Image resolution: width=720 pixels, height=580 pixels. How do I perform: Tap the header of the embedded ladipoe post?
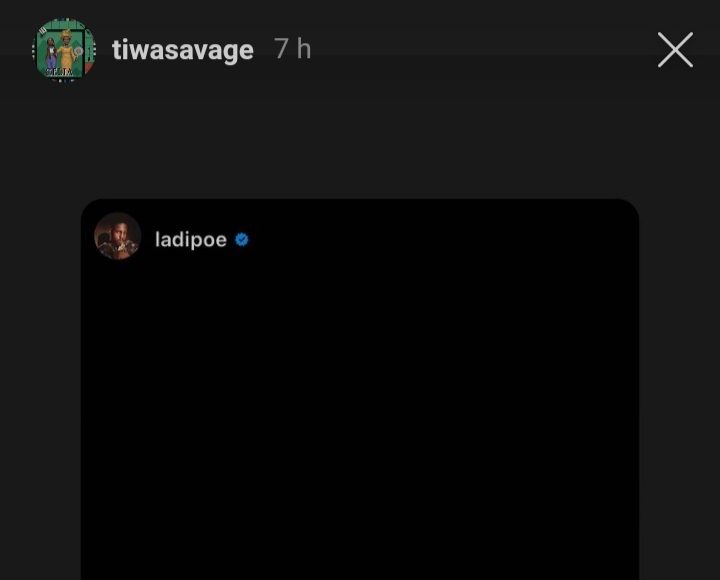coord(360,236)
